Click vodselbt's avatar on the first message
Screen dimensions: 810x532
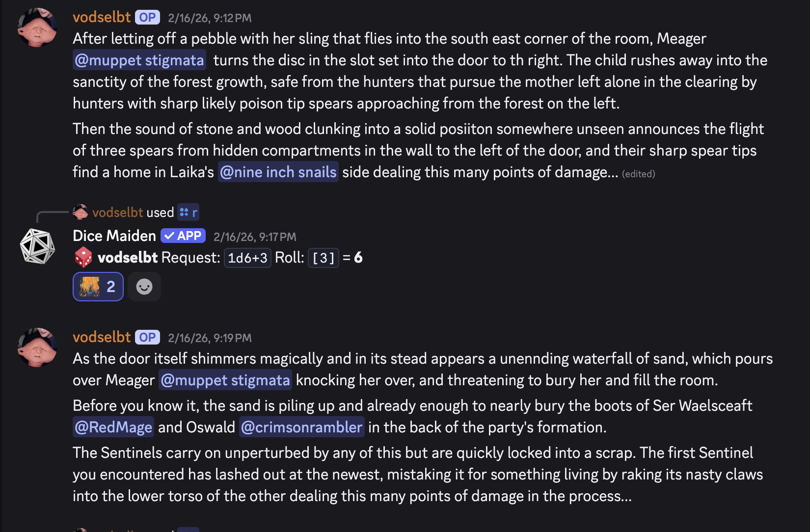(x=37, y=27)
